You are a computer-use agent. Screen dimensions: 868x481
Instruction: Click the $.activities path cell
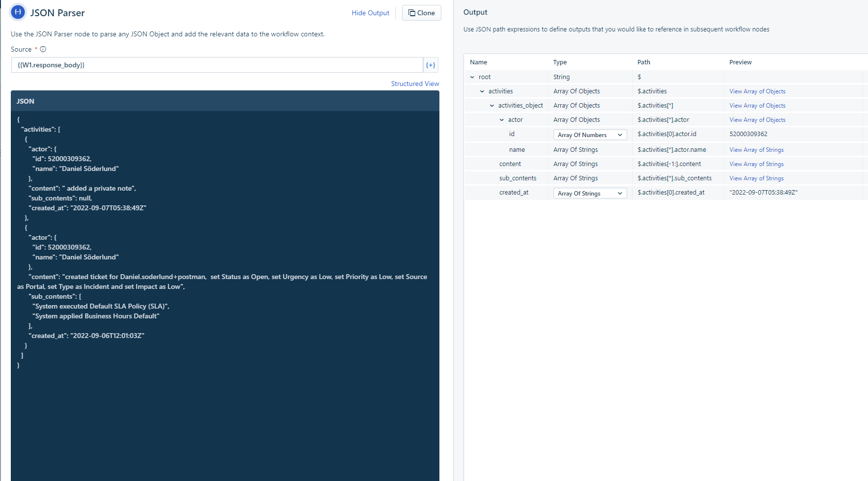pyautogui.click(x=652, y=91)
